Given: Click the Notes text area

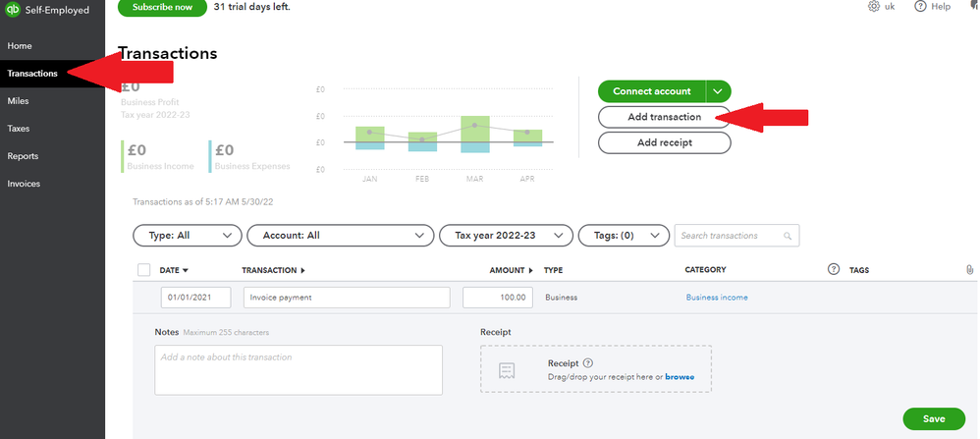Looking at the screenshot, I should (x=299, y=369).
